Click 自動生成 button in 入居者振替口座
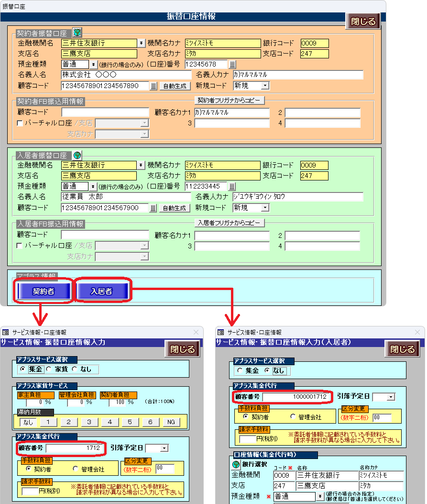The image size is (427, 504). pos(174,208)
